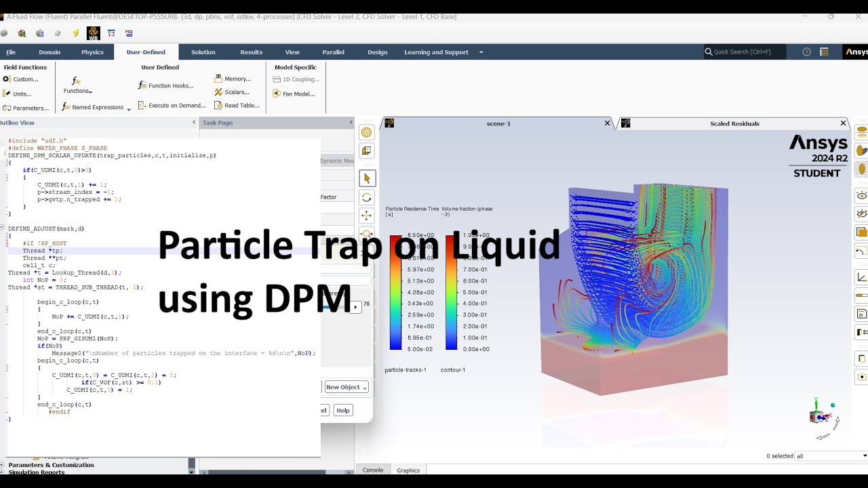Open the Units settings
The image size is (868, 488).
tap(18, 94)
